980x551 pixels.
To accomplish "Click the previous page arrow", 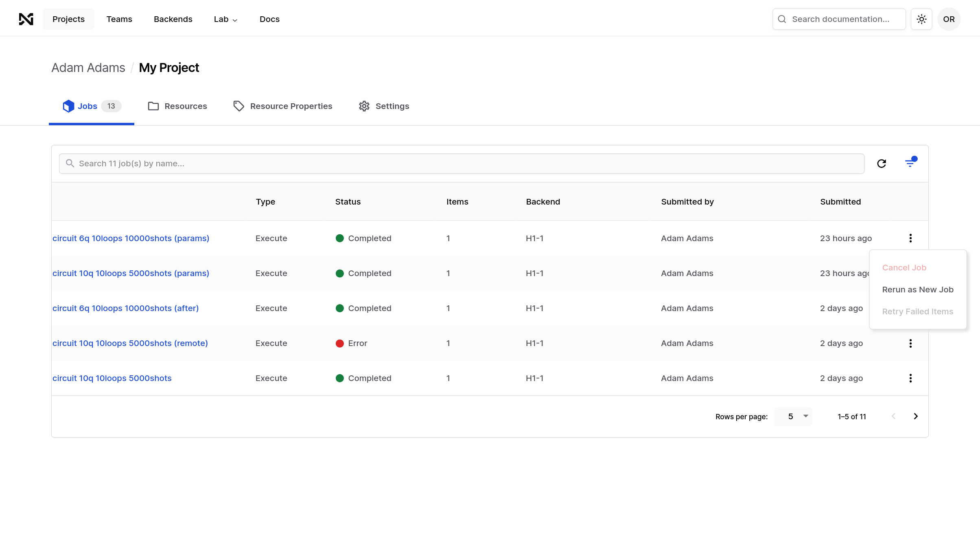I will click(893, 416).
